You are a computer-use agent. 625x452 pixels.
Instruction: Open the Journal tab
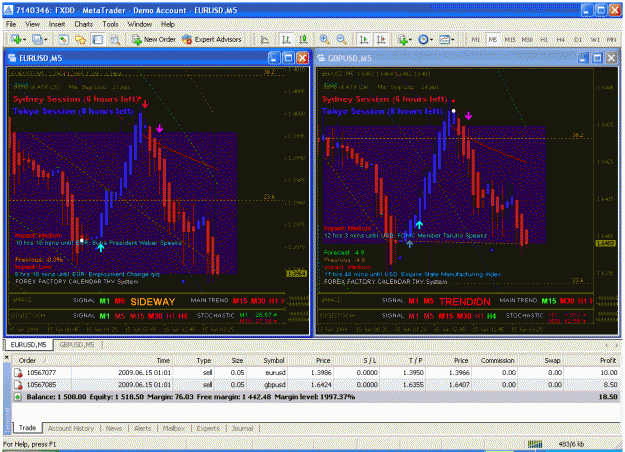(x=242, y=428)
